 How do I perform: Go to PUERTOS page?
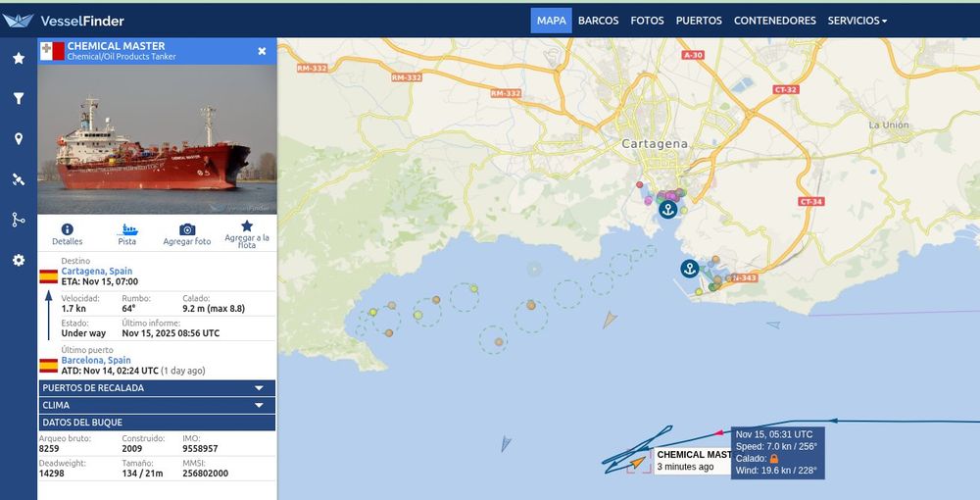pos(699,21)
